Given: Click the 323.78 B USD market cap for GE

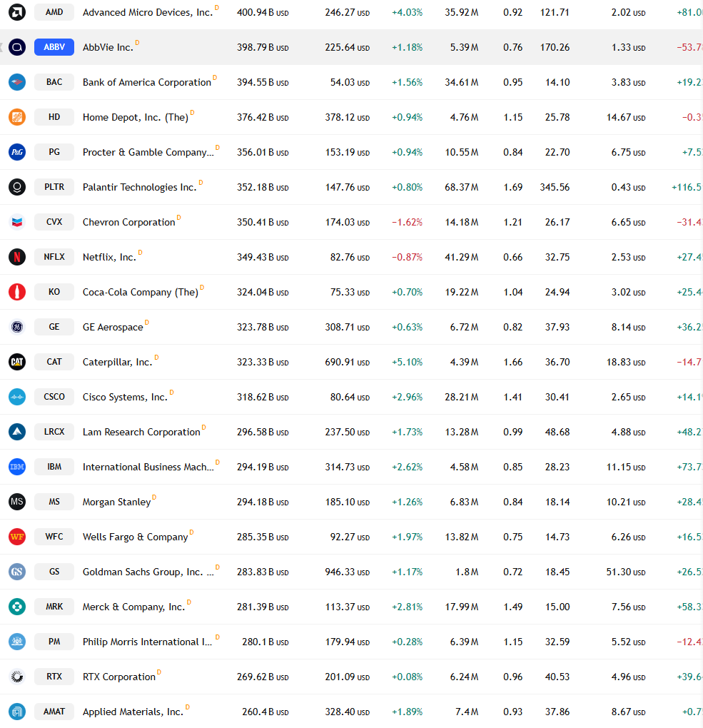Looking at the screenshot, I should click(x=263, y=328).
